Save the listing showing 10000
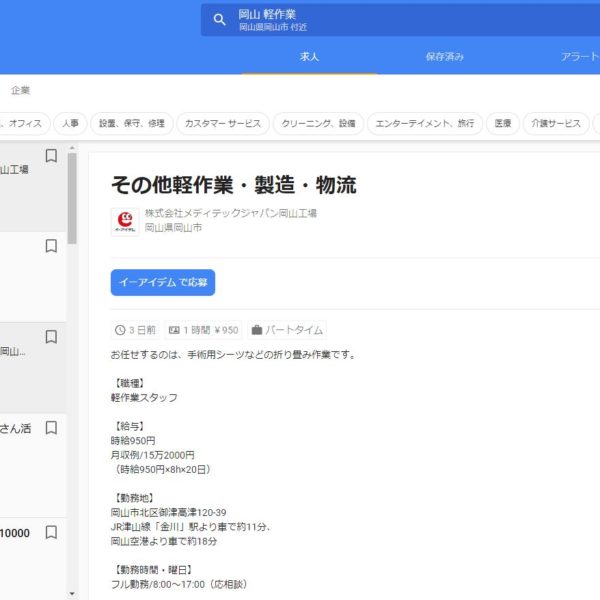 51,532
